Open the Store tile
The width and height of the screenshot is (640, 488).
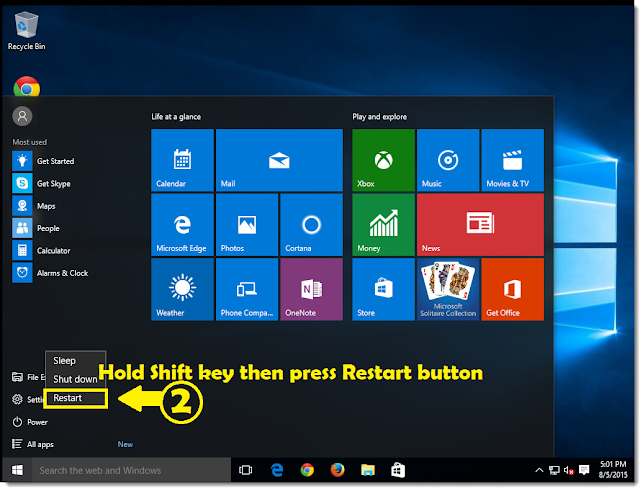(x=383, y=289)
